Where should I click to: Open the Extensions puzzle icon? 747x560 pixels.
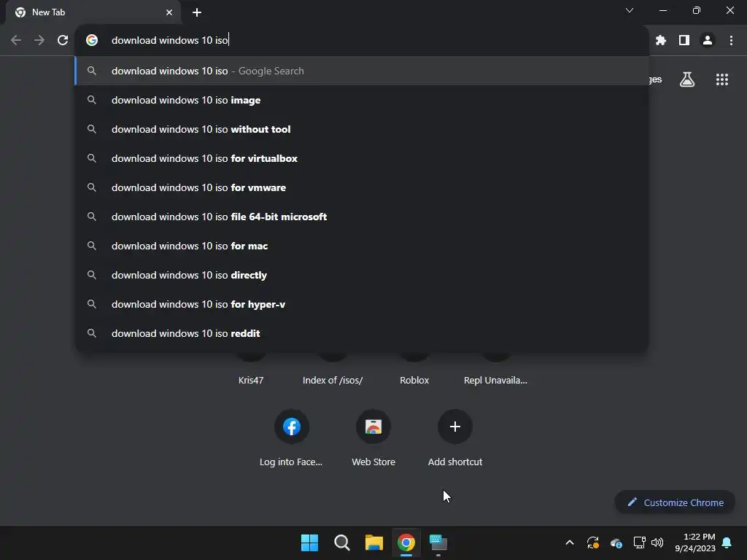660,40
